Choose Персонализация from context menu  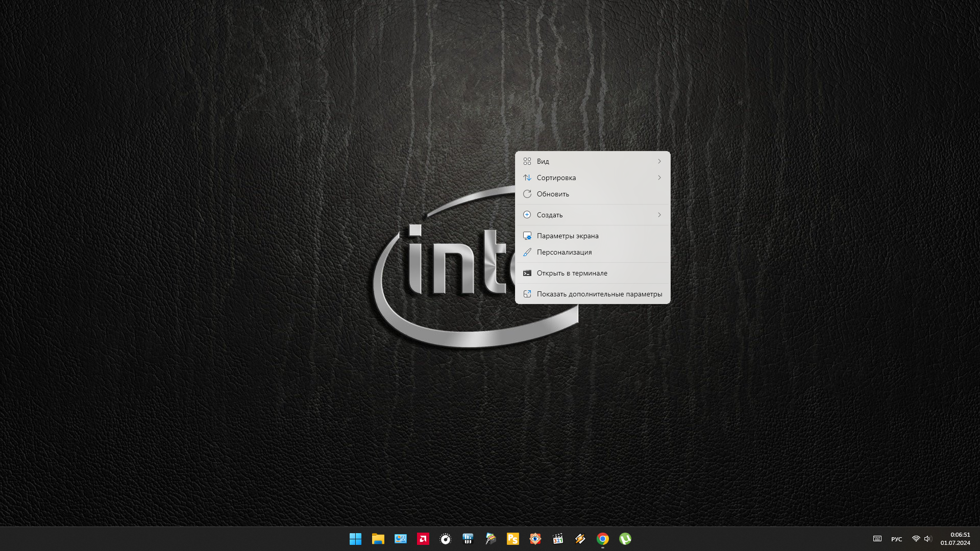[564, 252]
